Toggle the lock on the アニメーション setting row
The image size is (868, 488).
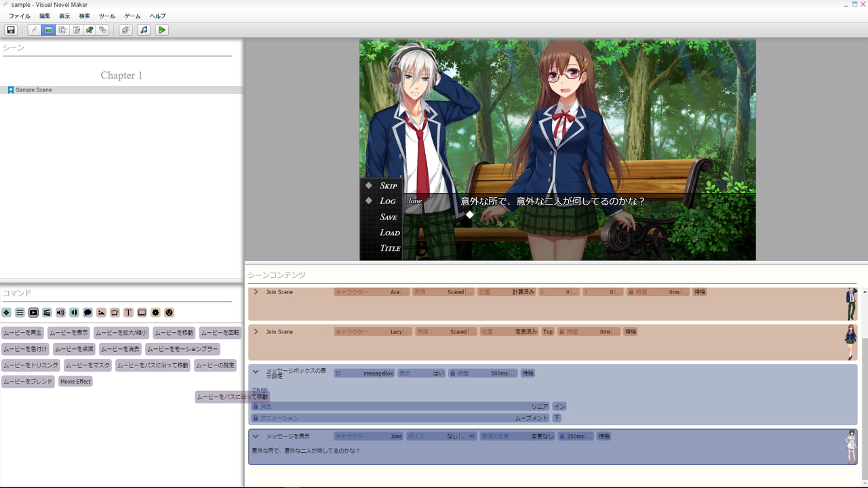[256, 418]
